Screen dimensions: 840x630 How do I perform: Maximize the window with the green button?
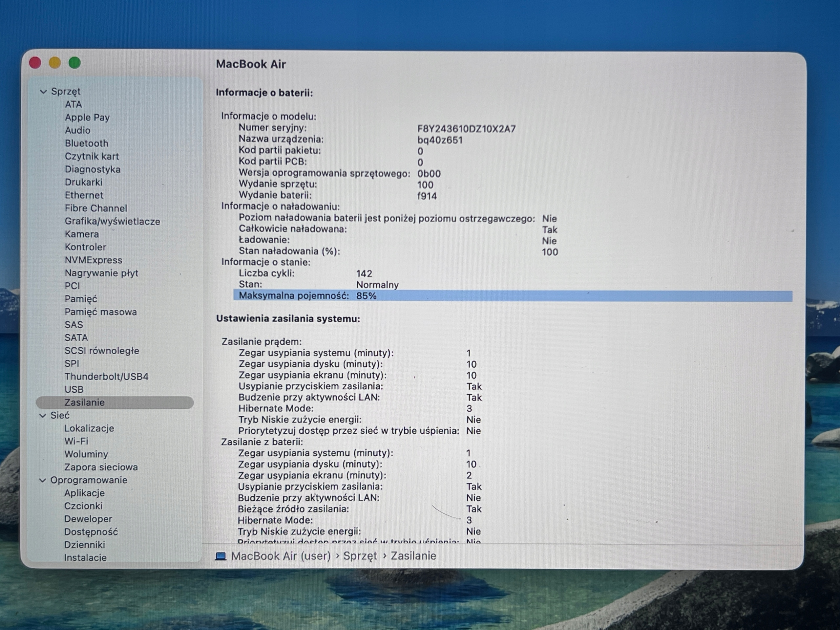point(74,63)
